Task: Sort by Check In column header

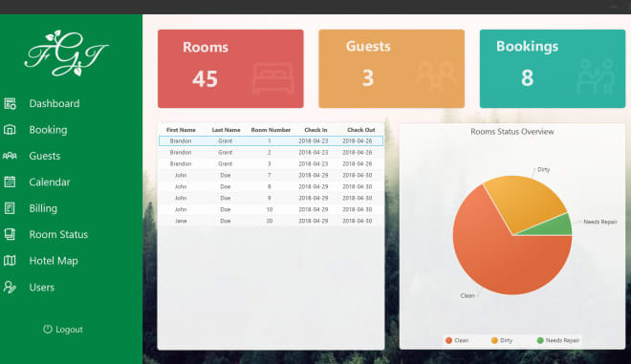Action: (x=315, y=130)
